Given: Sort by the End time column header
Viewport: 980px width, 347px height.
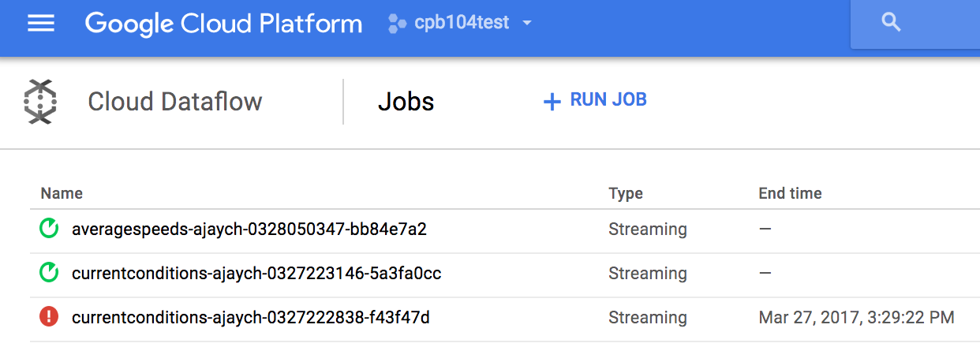Looking at the screenshot, I should 790,193.
